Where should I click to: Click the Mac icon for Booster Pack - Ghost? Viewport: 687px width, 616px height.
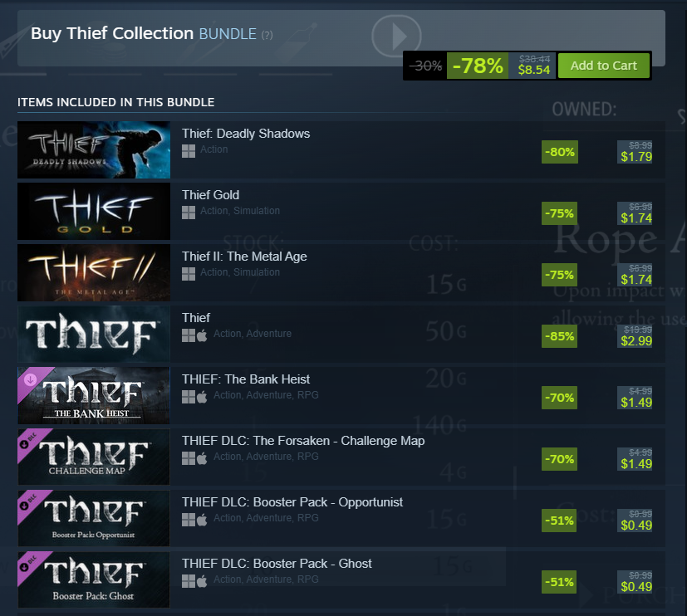202,581
